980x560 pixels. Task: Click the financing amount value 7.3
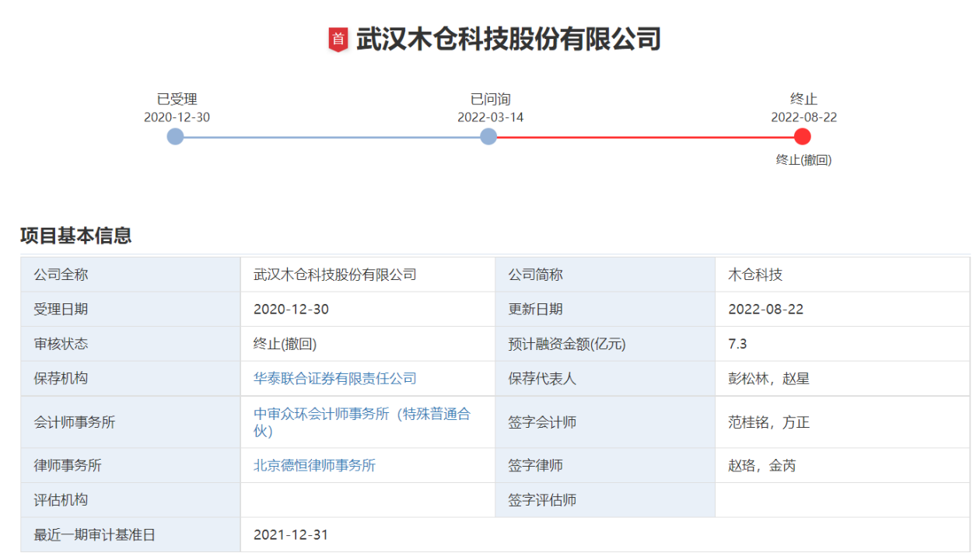(737, 344)
